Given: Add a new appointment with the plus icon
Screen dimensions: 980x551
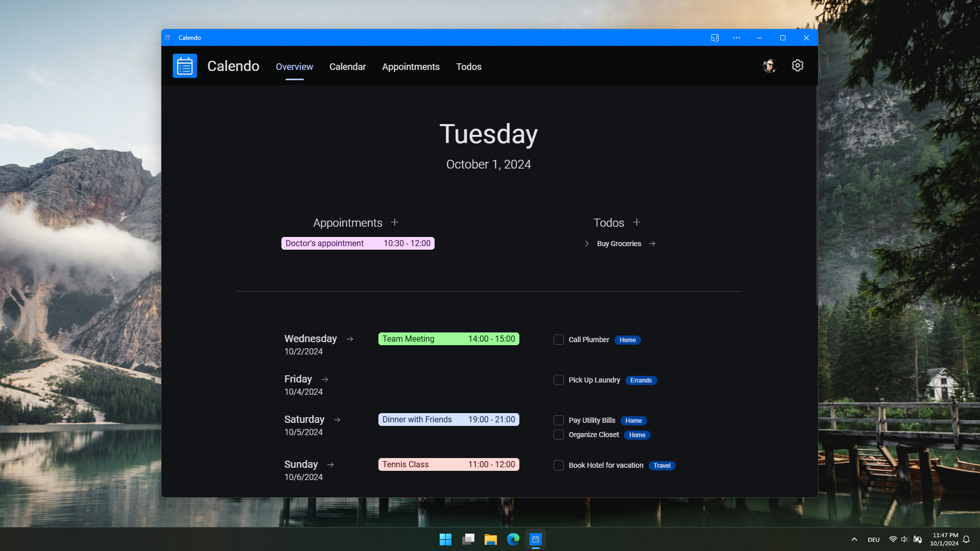Looking at the screenshot, I should (x=394, y=222).
